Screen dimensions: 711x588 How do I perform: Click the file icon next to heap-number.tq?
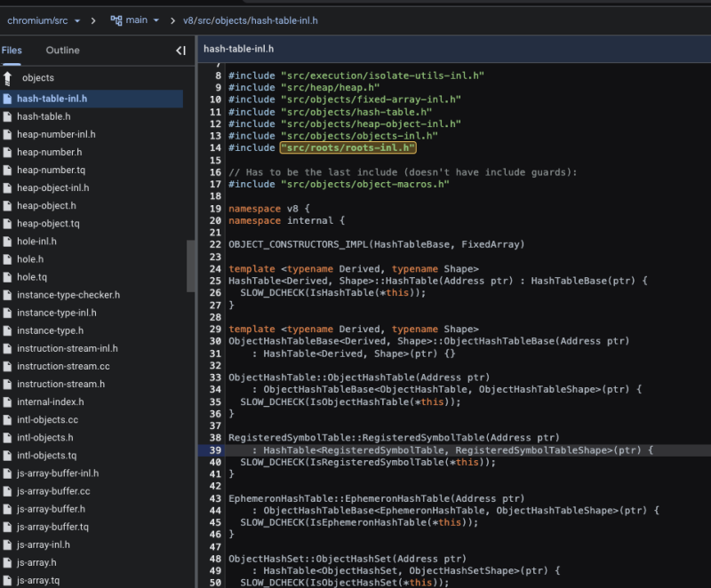[x=8, y=170]
